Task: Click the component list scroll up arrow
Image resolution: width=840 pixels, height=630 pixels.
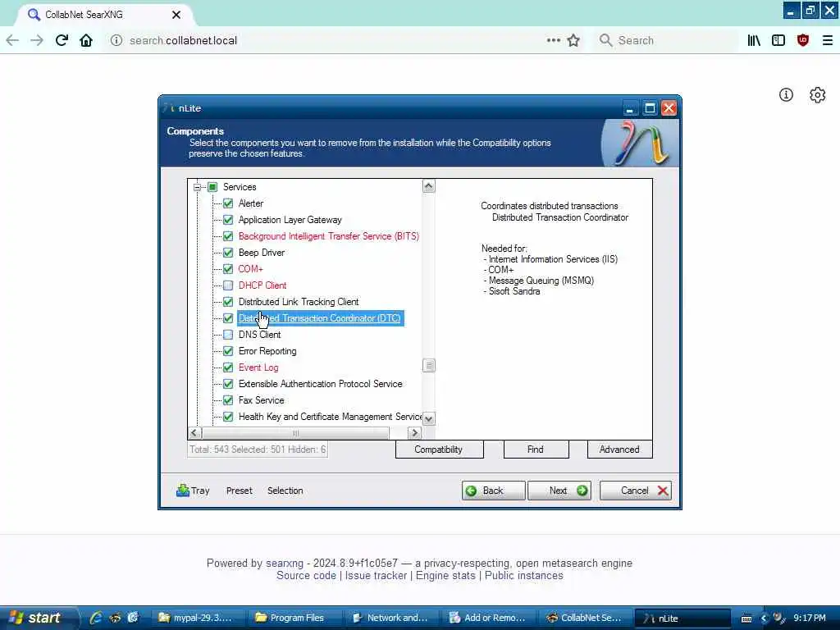Action: (x=428, y=186)
